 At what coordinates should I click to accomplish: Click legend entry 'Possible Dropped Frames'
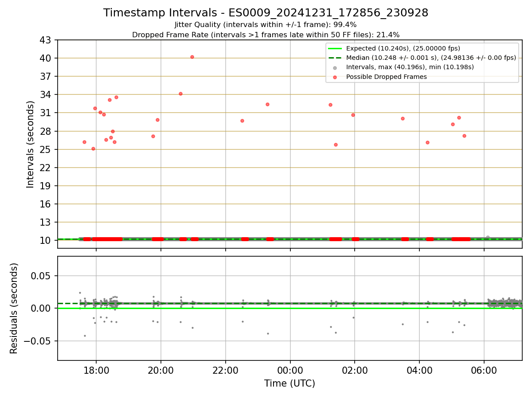tap(386, 77)
